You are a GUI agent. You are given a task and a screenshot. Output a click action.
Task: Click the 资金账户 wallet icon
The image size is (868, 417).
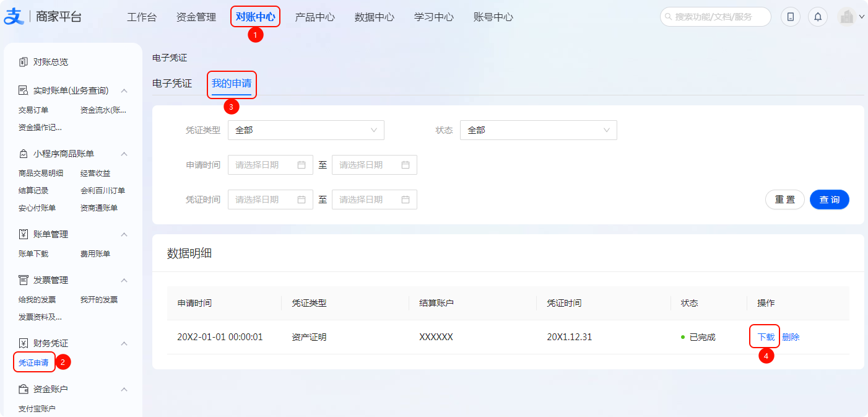tap(24, 389)
